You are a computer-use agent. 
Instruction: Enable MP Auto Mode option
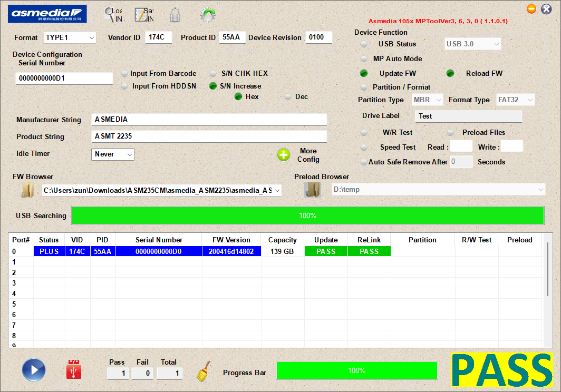364,59
